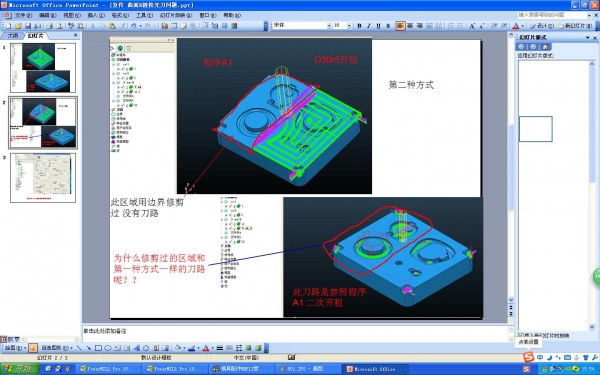
Task: Select the Oval drawing tool
Action: click(x=108, y=348)
